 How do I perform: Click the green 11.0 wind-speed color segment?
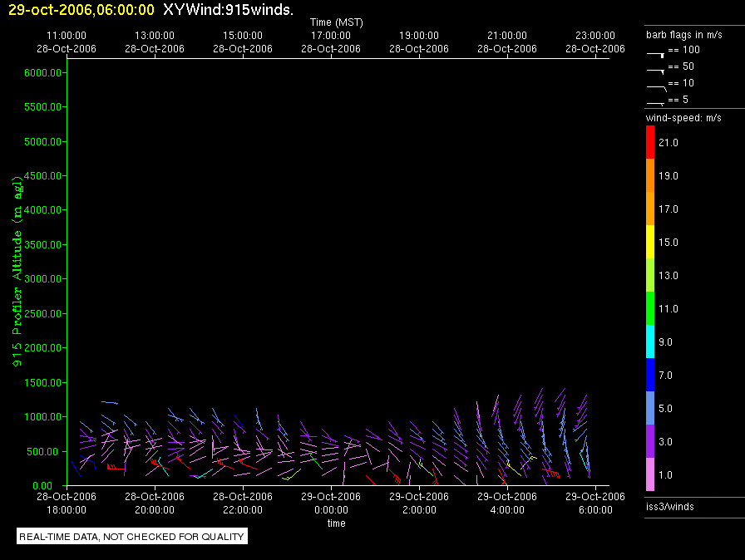(650, 308)
